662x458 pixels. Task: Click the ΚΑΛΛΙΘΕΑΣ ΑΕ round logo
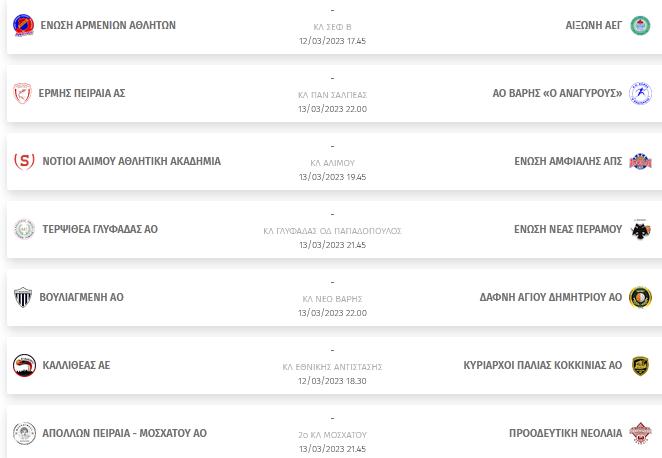coord(24,365)
